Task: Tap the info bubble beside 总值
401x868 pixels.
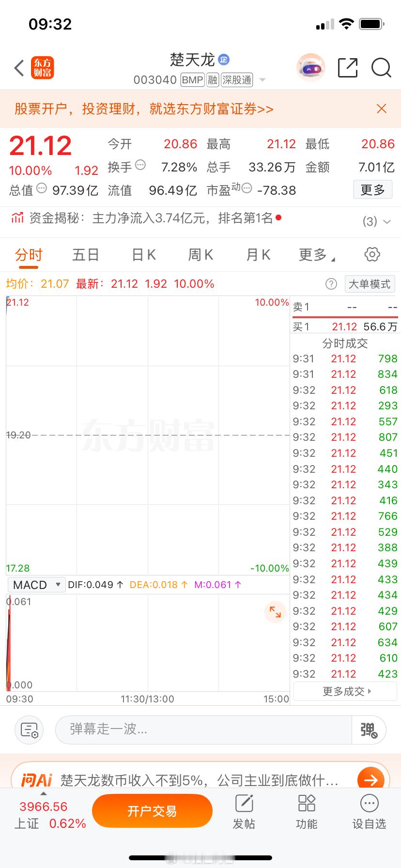Action: point(42,188)
